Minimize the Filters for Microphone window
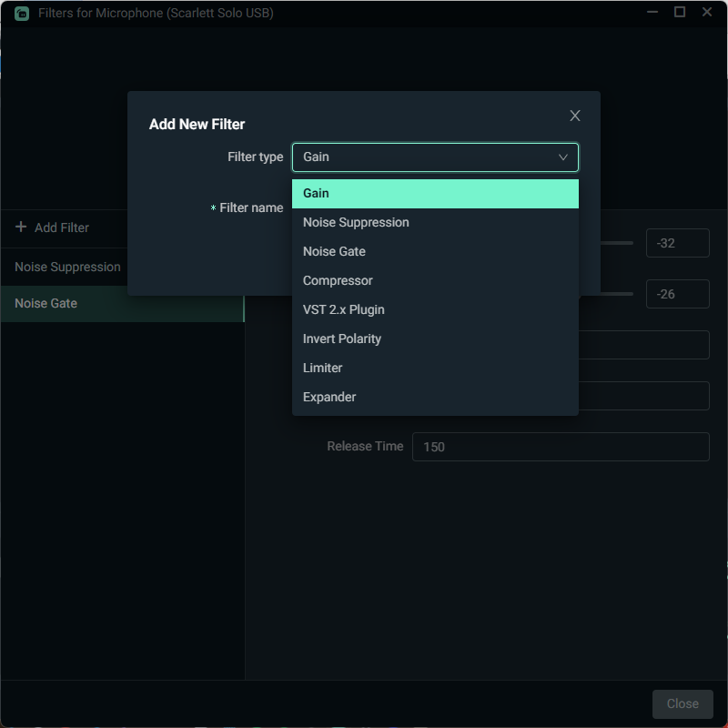Screen dimensions: 728x728 (652, 13)
